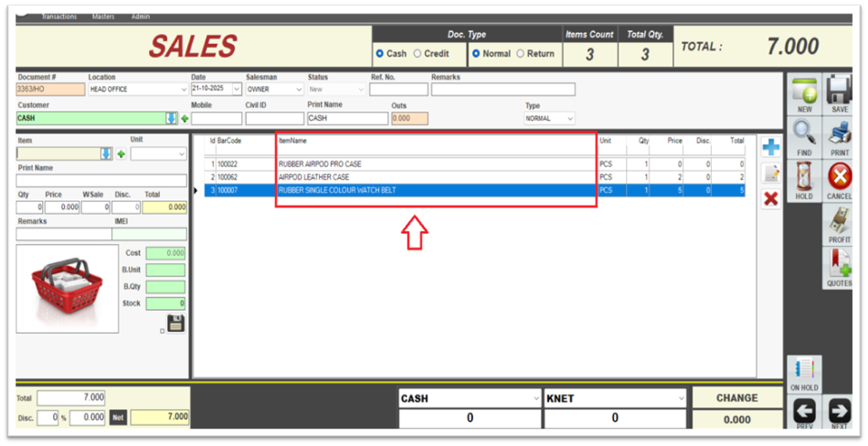The image size is (868, 446).
Task: Click the Disc. percent field at bottom
Action: click(x=48, y=417)
